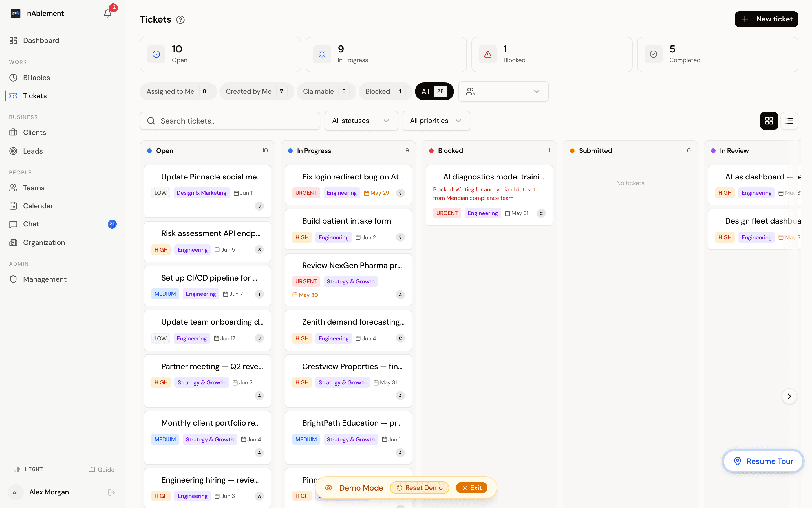Click the Submitted column header
This screenshot has height=508, width=812.
point(630,150)
